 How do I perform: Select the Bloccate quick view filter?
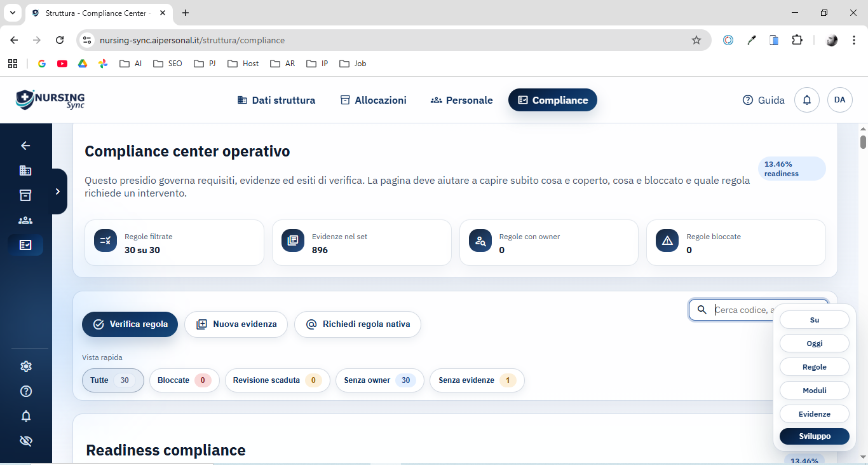click(184, 380)
